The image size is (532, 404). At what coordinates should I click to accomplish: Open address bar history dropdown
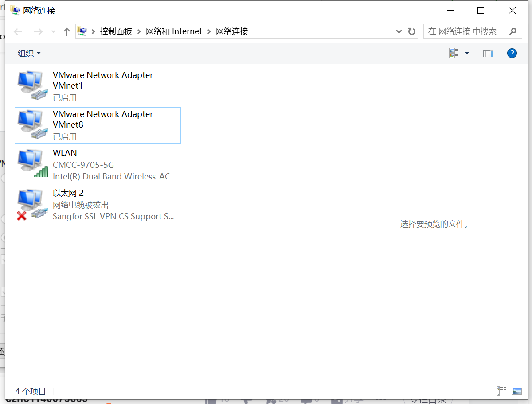point(398,31)
